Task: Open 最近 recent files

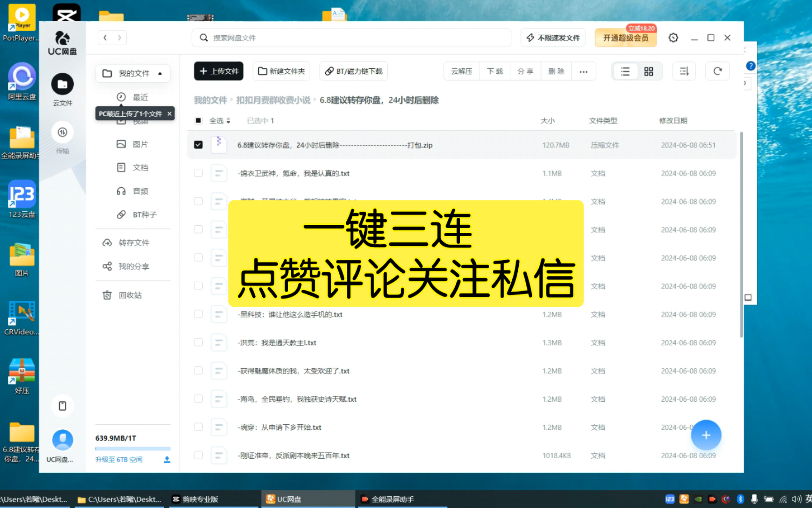Action: pyautogui.click(x=133, y=97)
